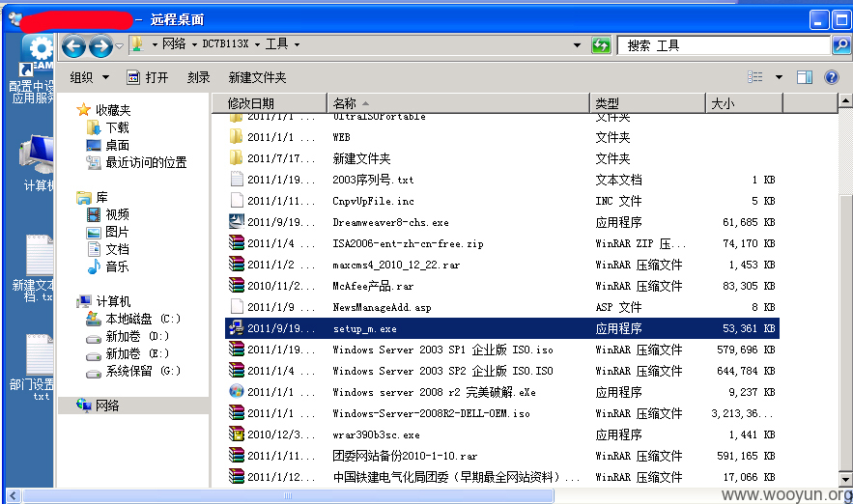This screenshot has height=504, width=853.
Task: Click the 打开 toolbar button
Action: (148, 78)
